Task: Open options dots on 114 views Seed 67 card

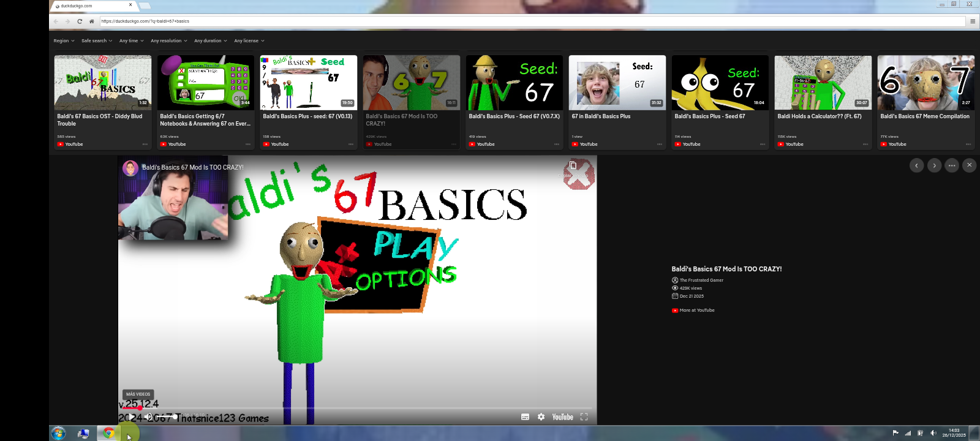Action: coord(763,145)
